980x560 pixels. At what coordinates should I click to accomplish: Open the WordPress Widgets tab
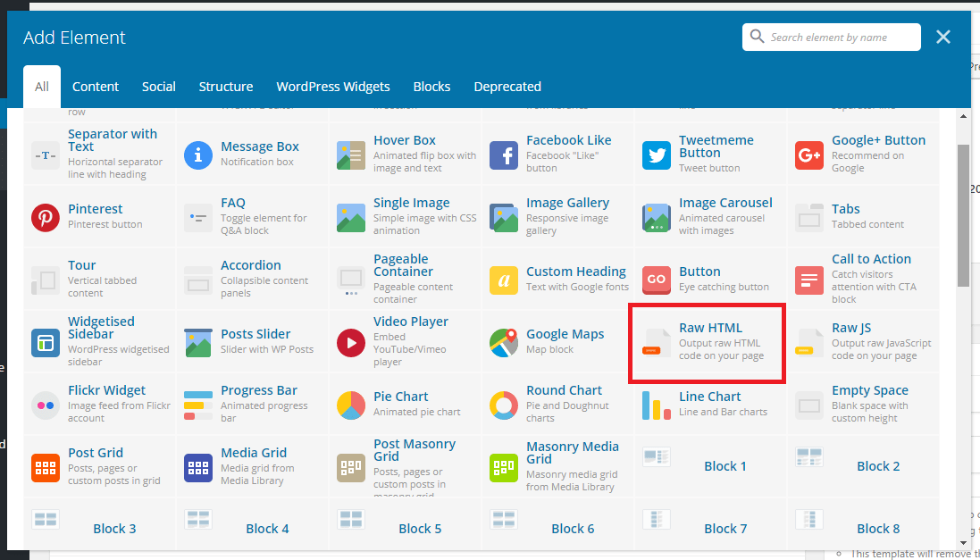coord(333,87)
